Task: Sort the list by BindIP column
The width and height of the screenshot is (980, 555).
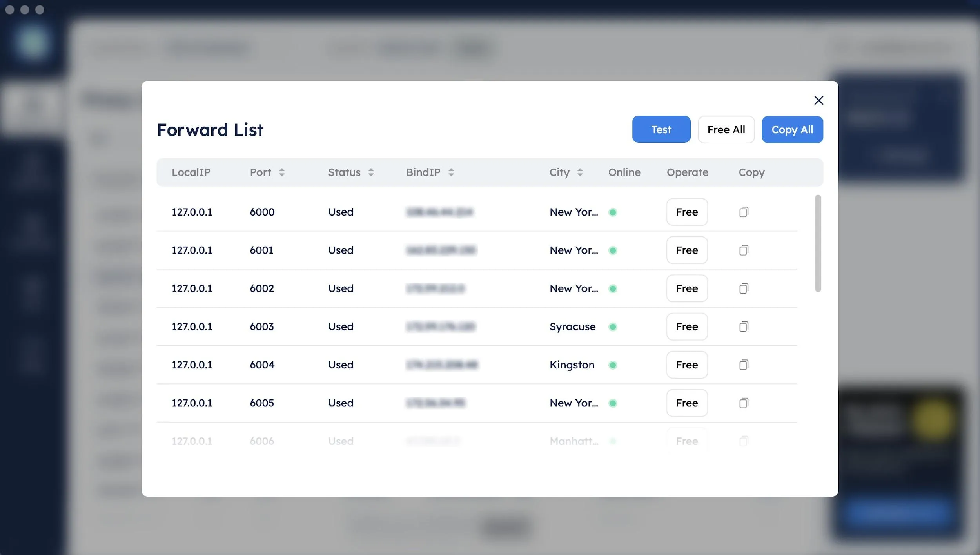Action: pyautogui.click(x=451, y=172)
